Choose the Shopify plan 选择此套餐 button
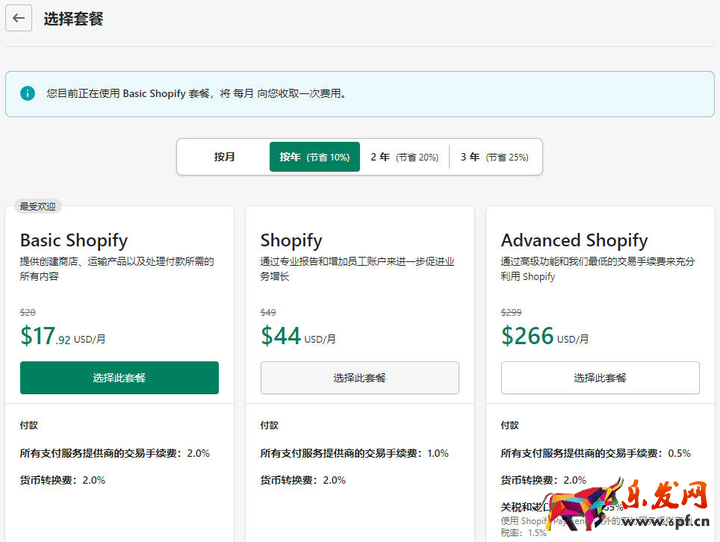The width and height of the screenshot is (720, 542). [x=360, y=378]
